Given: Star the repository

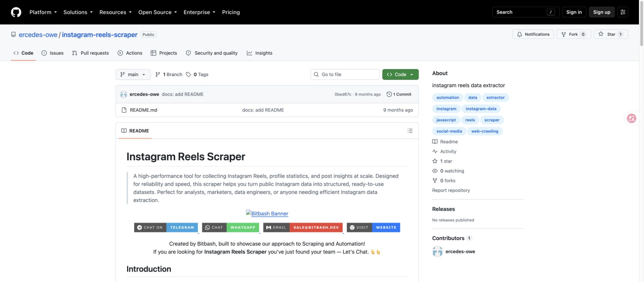Looking at the screenshot, I should click(611, 34).
